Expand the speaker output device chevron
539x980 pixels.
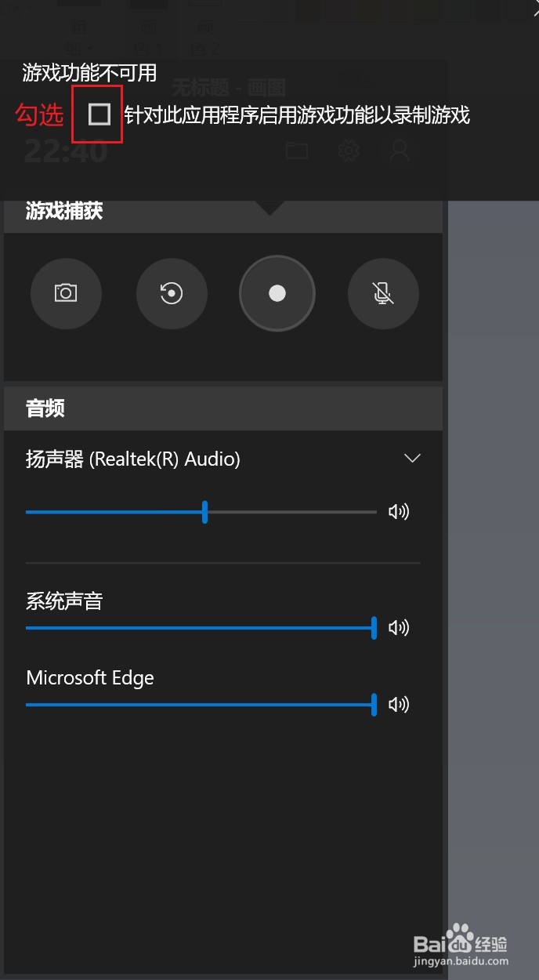pyautogui.click(x=412, y=459)
